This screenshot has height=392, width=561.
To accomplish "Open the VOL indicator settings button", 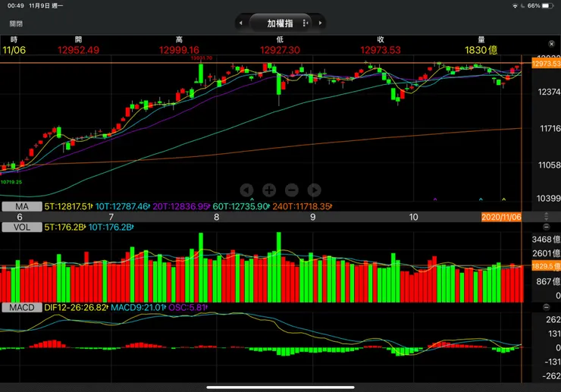I will point(22,227).
